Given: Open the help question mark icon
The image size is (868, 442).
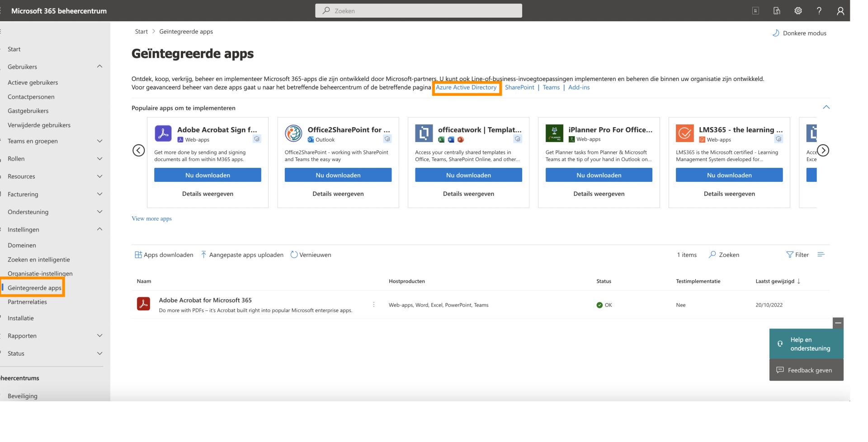Looking at the screenshot, I should [x=819, y=11].
